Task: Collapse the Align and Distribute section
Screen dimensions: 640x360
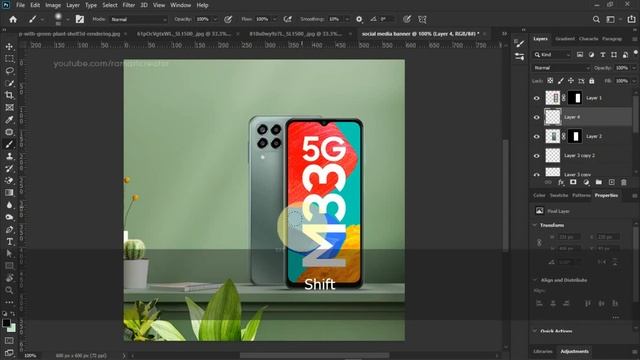Action: tap(535, 280)
